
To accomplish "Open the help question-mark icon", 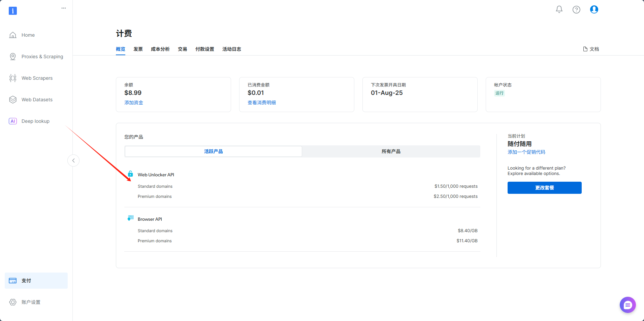I will click(x=576, y=9).
